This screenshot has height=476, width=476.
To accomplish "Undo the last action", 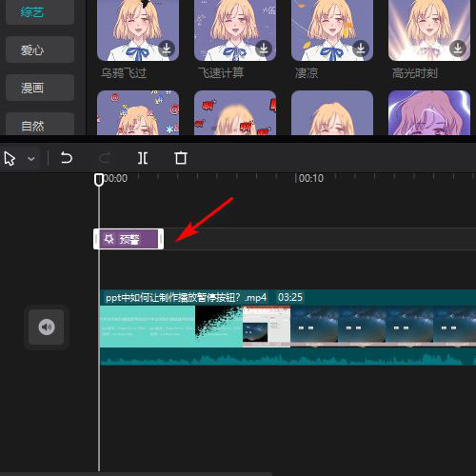I will 67,158.
